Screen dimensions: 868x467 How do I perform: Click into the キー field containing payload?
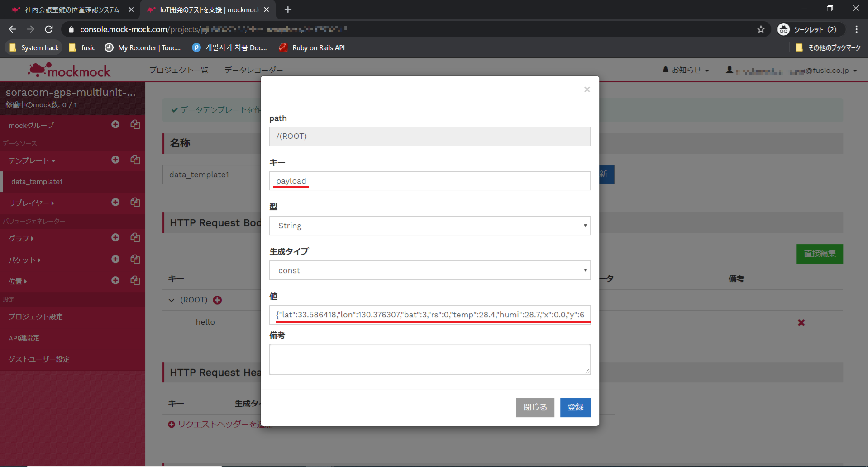pos(429,181)
